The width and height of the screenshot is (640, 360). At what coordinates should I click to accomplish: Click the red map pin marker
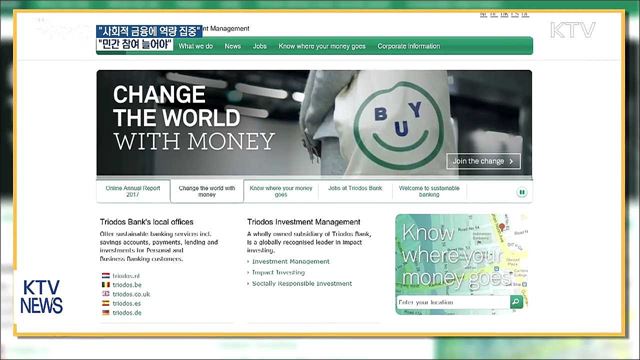point(502,227)
